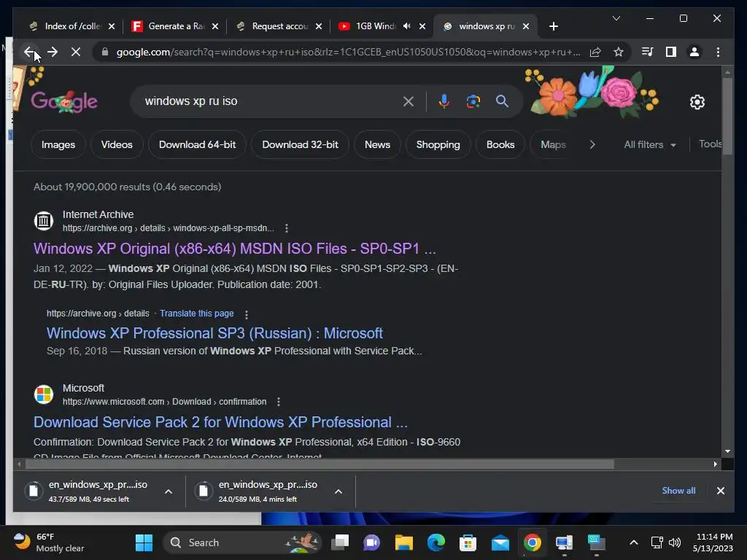Select the Maps filter chip
The width and height of the screenshot is (747, 560).
pos(553,144)
